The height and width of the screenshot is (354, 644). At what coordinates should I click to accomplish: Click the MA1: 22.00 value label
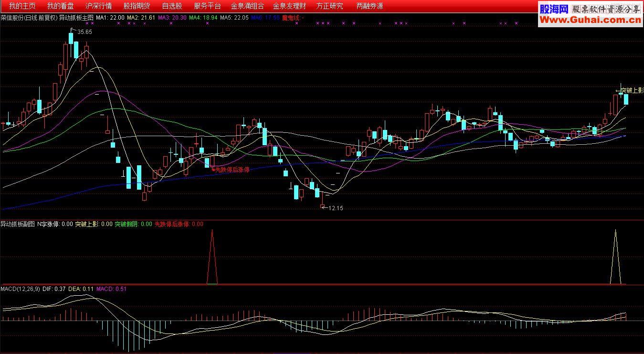[x=110, y=18]
